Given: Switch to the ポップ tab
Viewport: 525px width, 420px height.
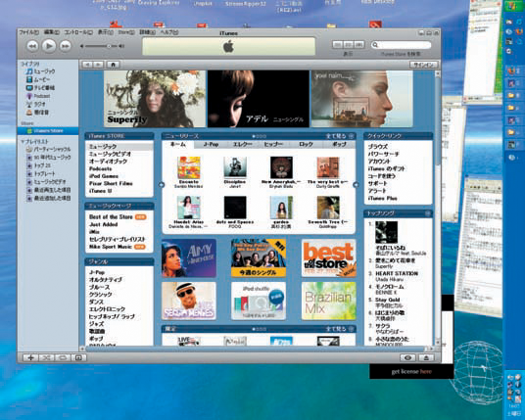Looking at the screenshot, I should point(339,144).
